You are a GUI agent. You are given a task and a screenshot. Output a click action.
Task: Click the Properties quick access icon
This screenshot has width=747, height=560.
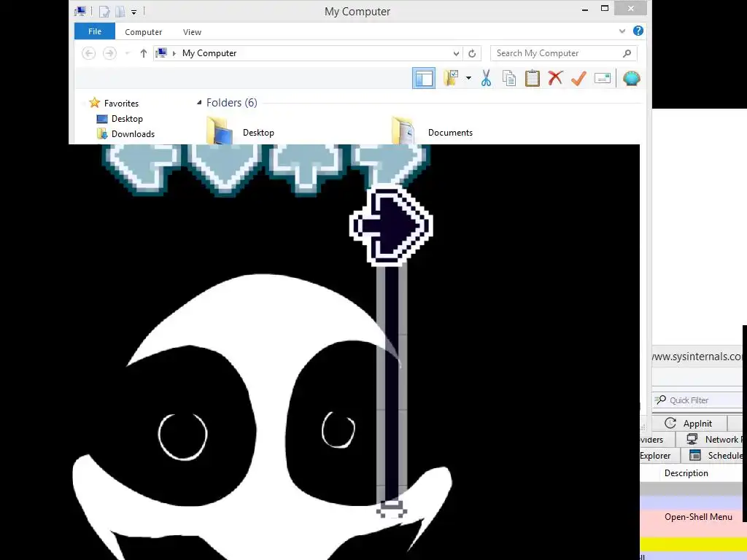pyautogui.click(x=104, y=12)
